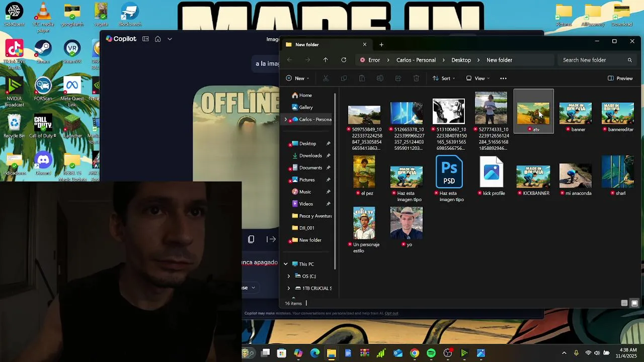Viewport: 644px width, 362px height.
Task: Switch to large thumbnails view toggle
Action: [x=634, y=303]
